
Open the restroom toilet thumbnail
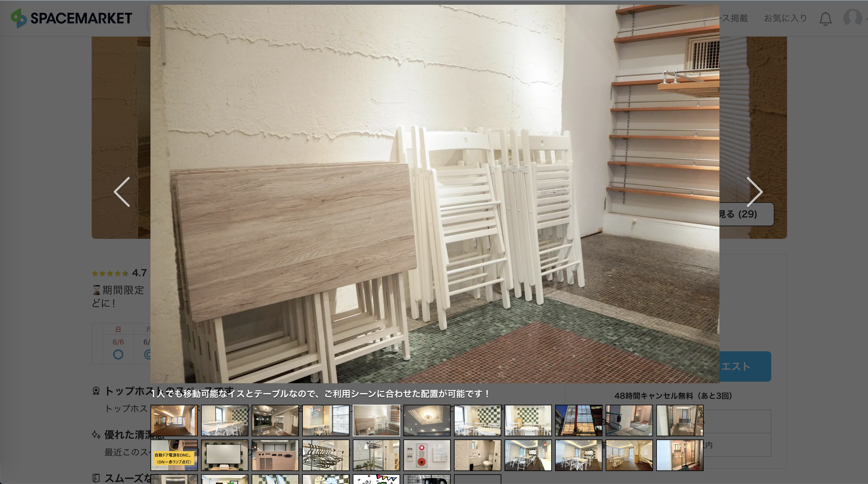[477, 455]
